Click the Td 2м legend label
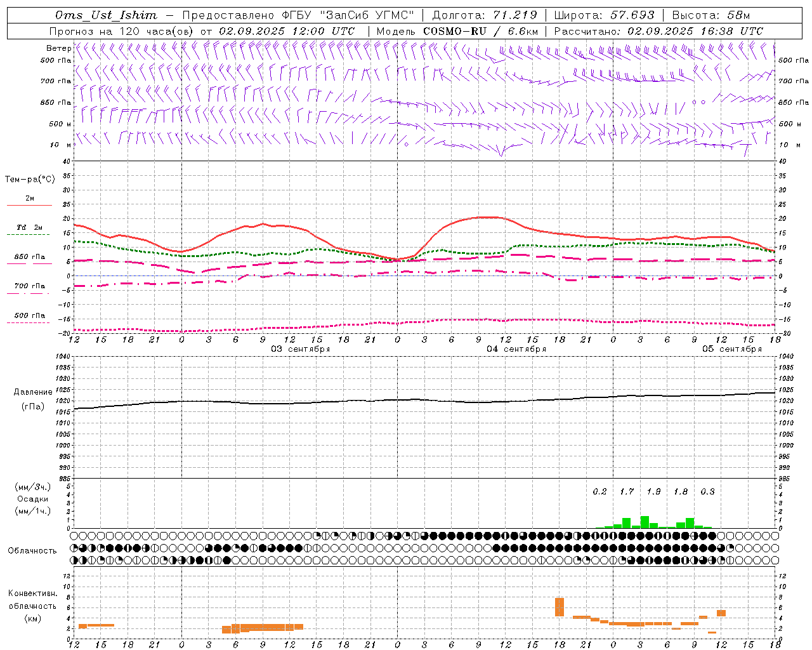Image resolution: width=812 pixels, height=650 pixels. click(30, 227)
